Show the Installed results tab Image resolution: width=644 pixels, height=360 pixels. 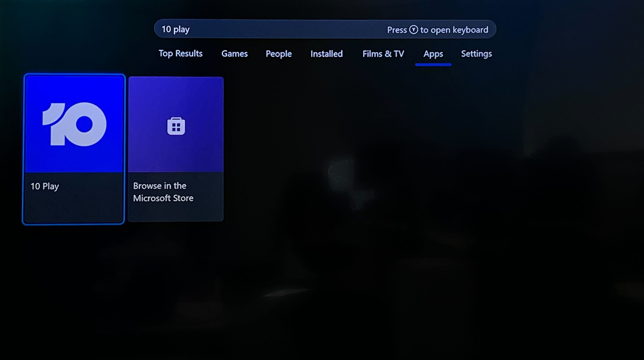pos(326,54)
